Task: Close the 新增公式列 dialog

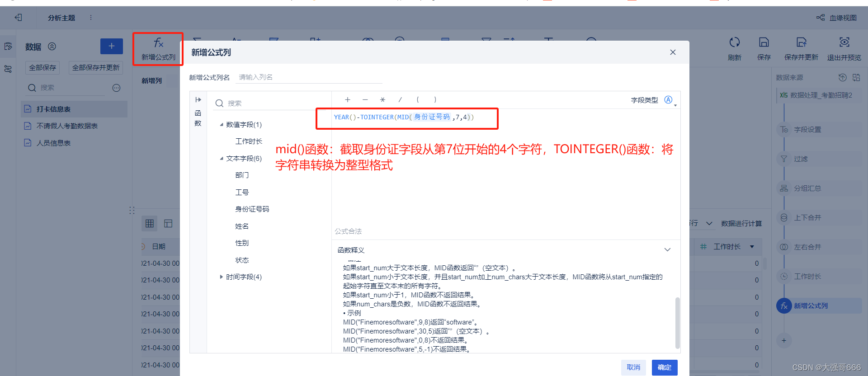Action: point(673,52)
